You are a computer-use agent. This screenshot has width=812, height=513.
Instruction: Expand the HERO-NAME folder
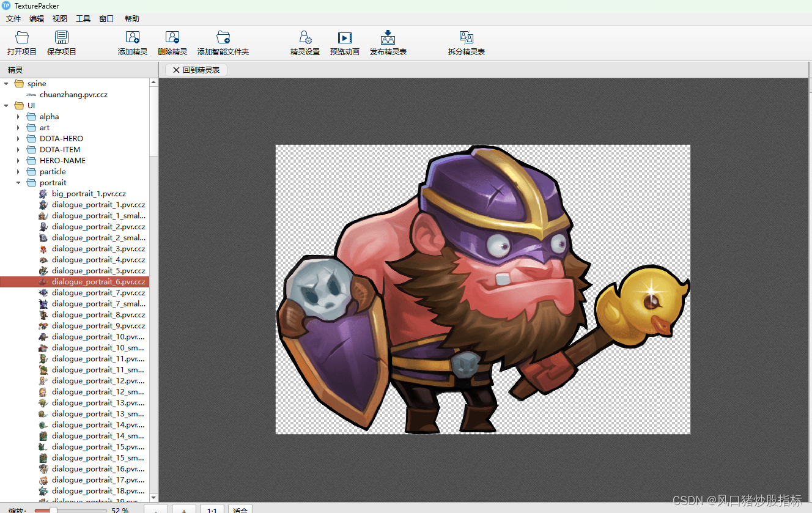[x=18, y=161]
